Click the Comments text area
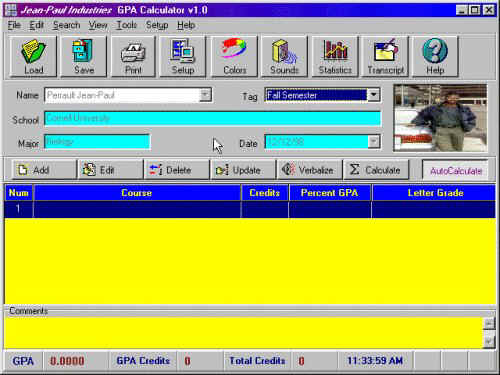This screenshot has height=375, width=500. (x=244, y=333)
